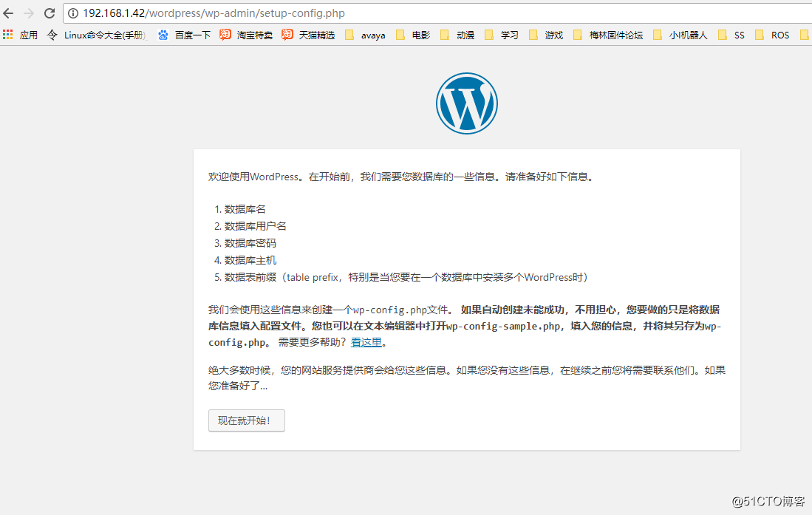The width and height of the screenshot is (812, 515).
Task: Open the 淘宝特卖 bookmark
Action: tap(246, 35)
